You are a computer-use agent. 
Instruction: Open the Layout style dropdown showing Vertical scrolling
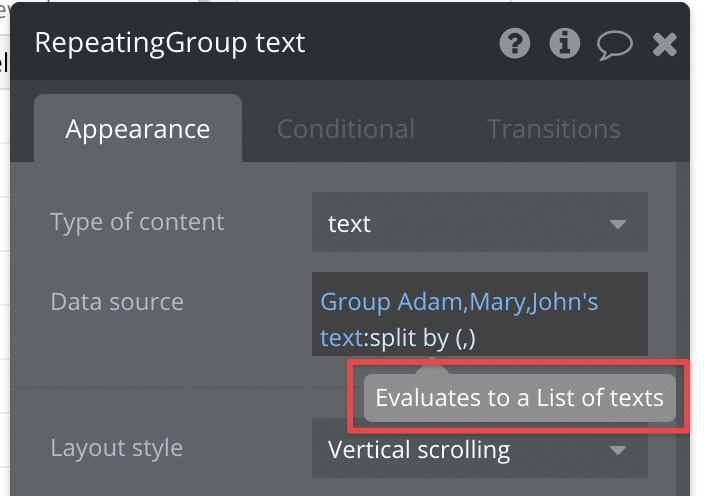(480, 448)
